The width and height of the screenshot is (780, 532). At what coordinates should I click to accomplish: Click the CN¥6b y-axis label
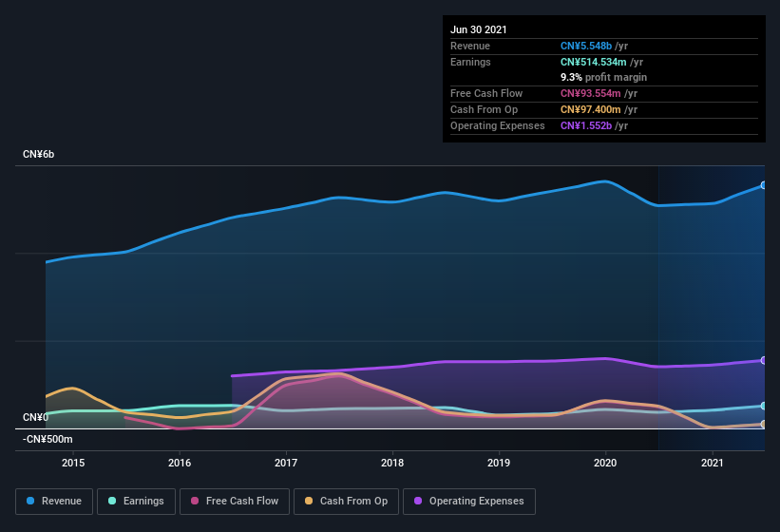click(x=38, y=154)
